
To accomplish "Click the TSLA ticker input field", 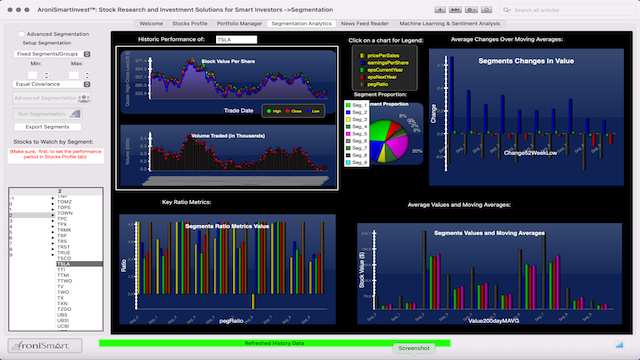I will (236, 40).
